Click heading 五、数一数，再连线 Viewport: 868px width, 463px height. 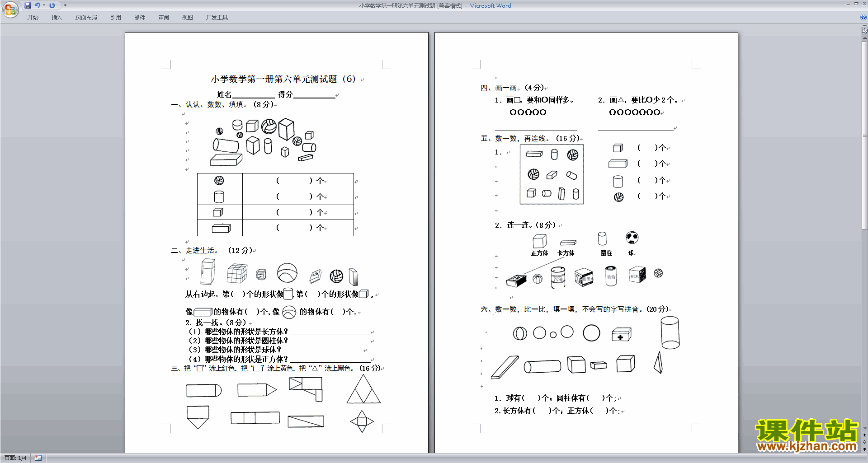(x=530, y=138)
